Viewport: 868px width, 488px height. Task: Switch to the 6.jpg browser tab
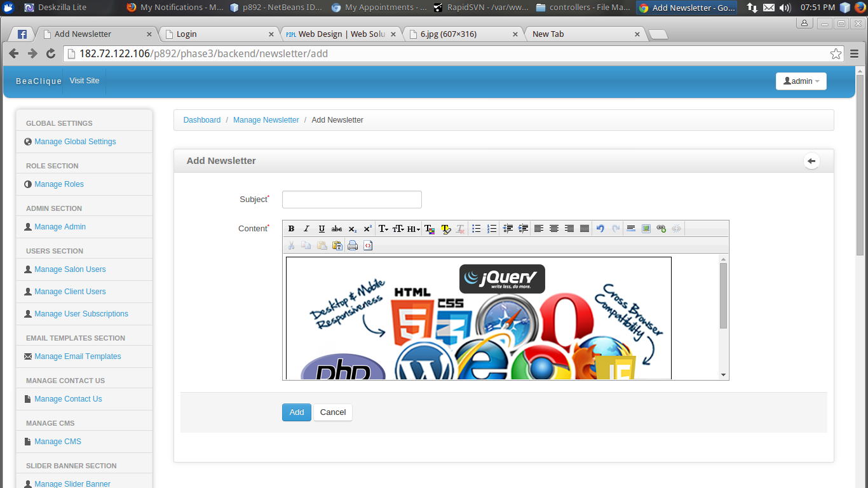(463, 34)
